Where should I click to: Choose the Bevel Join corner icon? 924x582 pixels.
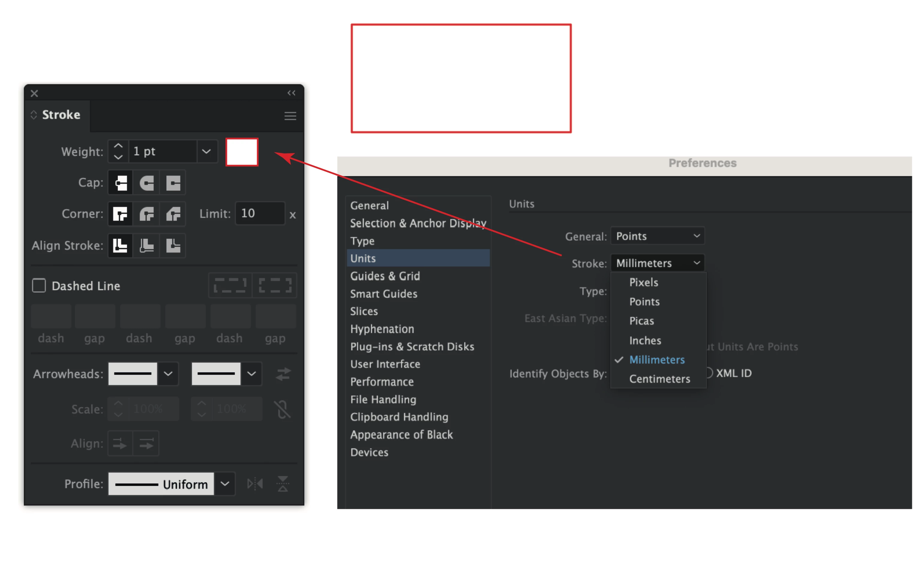pyautogui.click(x=173, y=214)
